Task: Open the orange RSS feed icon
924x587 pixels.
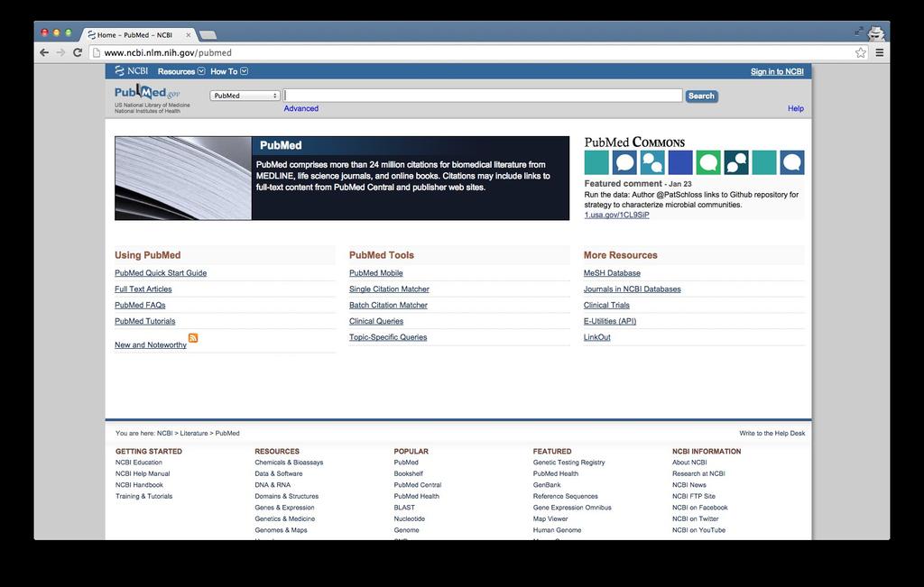Action: pos(193,337)
